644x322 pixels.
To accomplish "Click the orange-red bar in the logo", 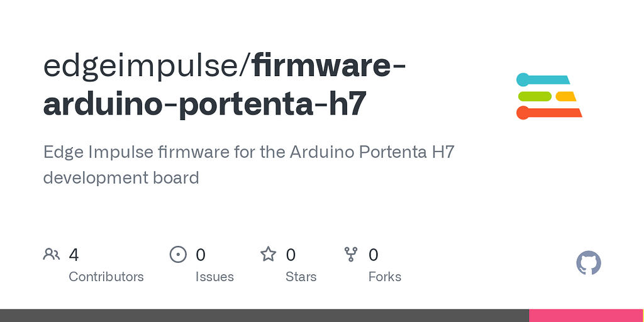I will pos(549,113).
